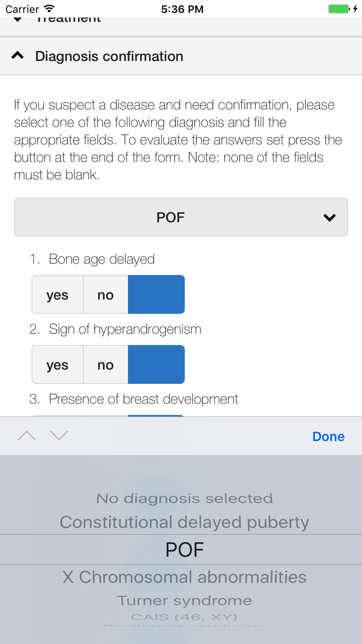The height and width of the screenshot is (644, 362).
Task: Select no for Sign of hyperandrogenism
Action: (x=105, y=365)
